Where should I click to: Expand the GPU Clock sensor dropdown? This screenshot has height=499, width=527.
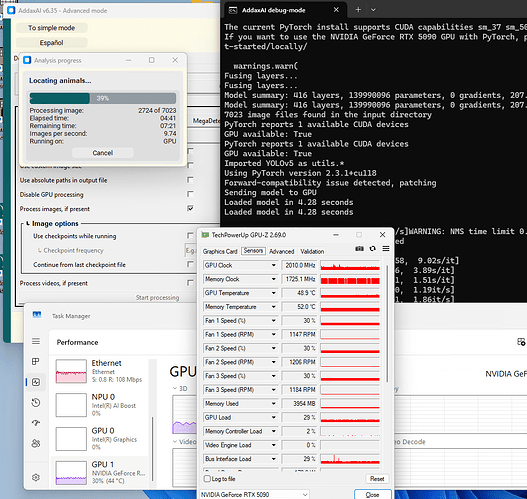click(x=274, y=265)
